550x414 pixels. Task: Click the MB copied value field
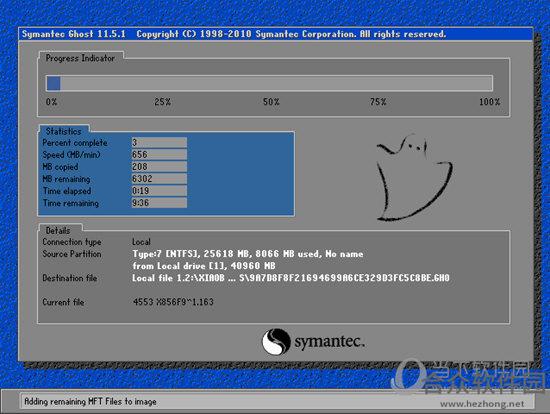159,167
